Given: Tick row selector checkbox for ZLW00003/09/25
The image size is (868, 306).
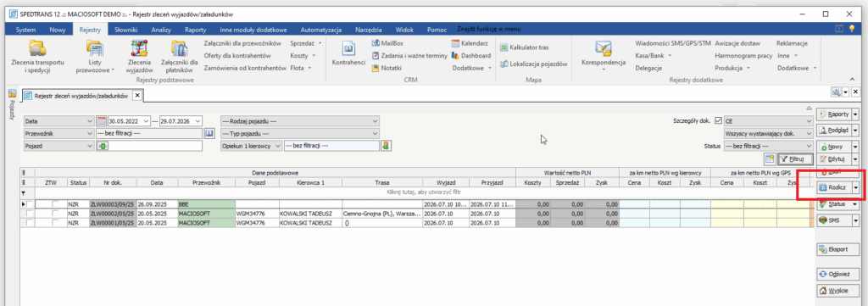Looking at the screenshot, I should pos(30,204).
